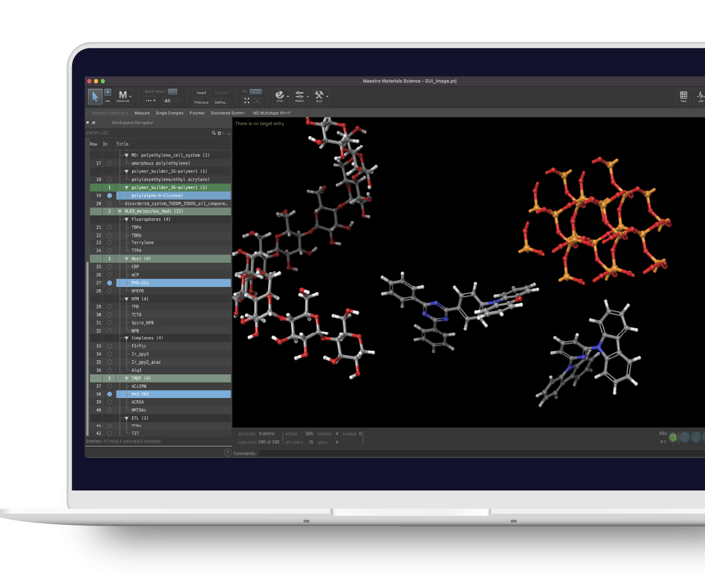Viewport: 705px width, 588px height.
Task: Select the arrow pointer selection tool
Action: click(95, 96)
